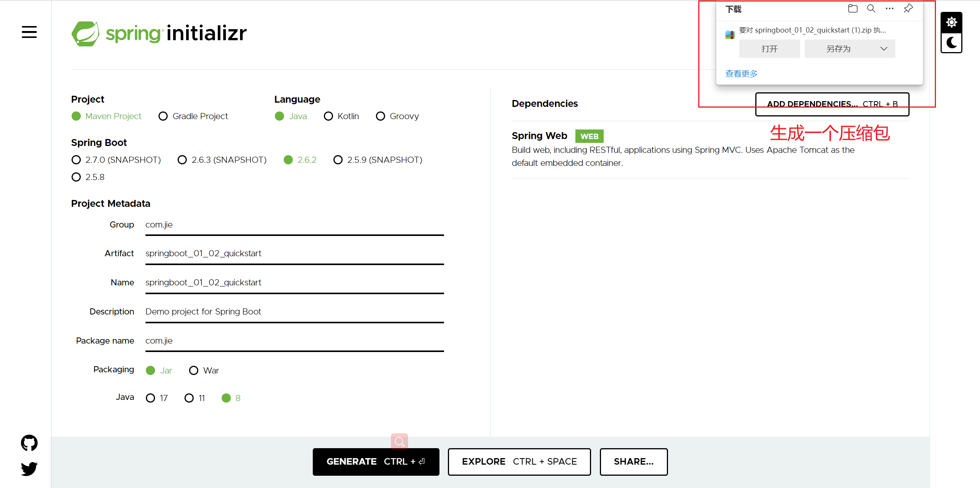
Task: Open 查看更多 link in downloads
Action: [741, 74]
